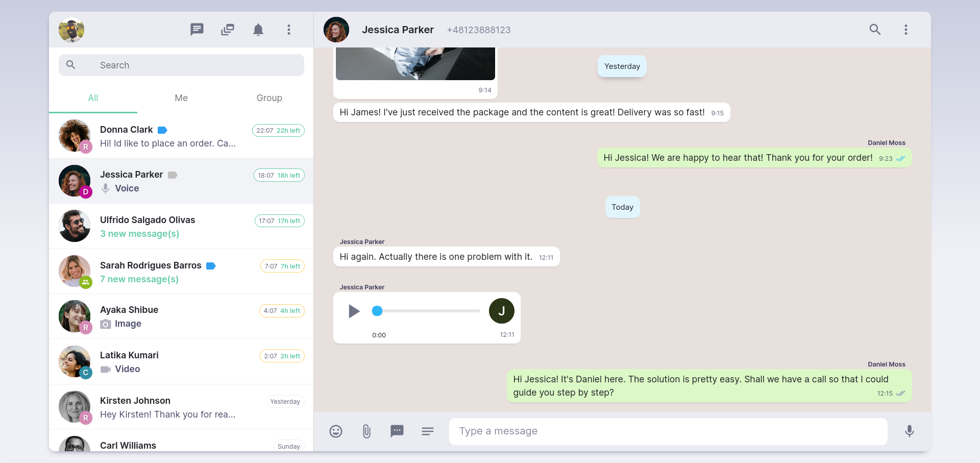
Task: Click D badge on Jessica Parker avatar
Action: [x=86, y=192]
